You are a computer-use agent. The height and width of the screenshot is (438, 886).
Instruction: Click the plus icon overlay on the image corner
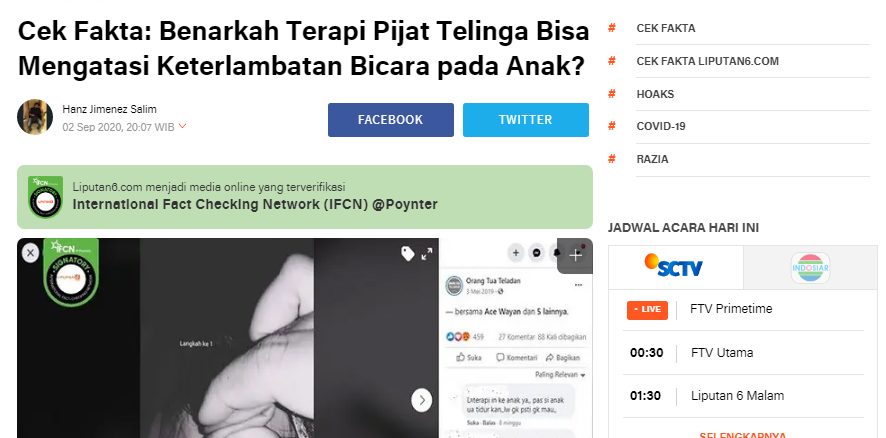[x=575, y=255]
